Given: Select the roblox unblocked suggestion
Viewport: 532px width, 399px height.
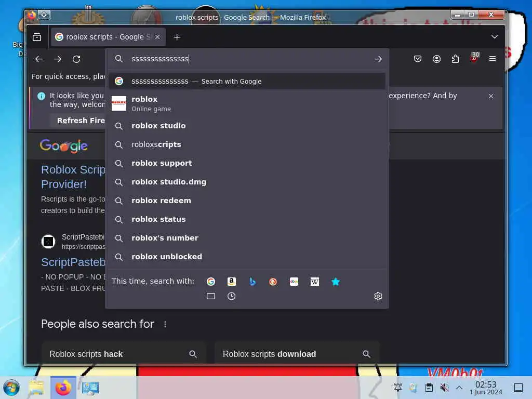Looking at the screenshot, I should coord(247,257).
